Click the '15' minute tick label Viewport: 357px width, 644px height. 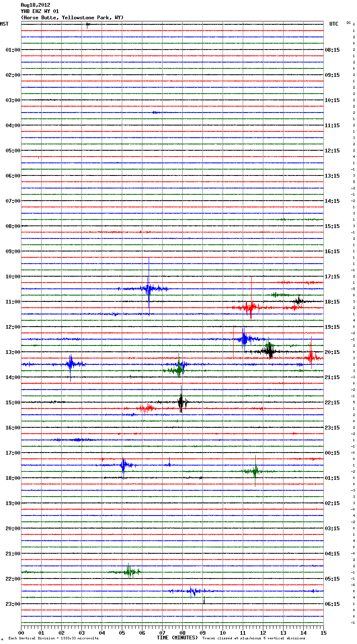[x=323, y=632]
